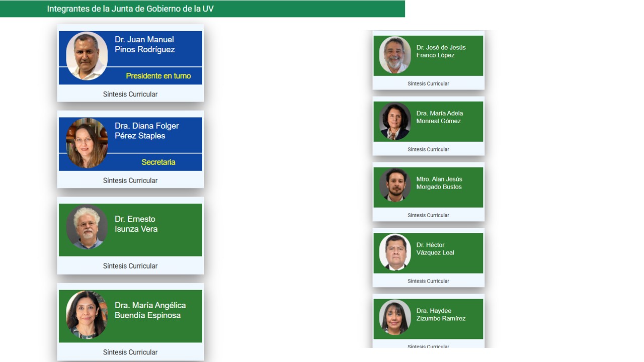Image resolution: width=644 pixels, height=362 pixels.
Task: Select the name text 'Dr. Ernesto Isunza Vera'
Action: 136,224
